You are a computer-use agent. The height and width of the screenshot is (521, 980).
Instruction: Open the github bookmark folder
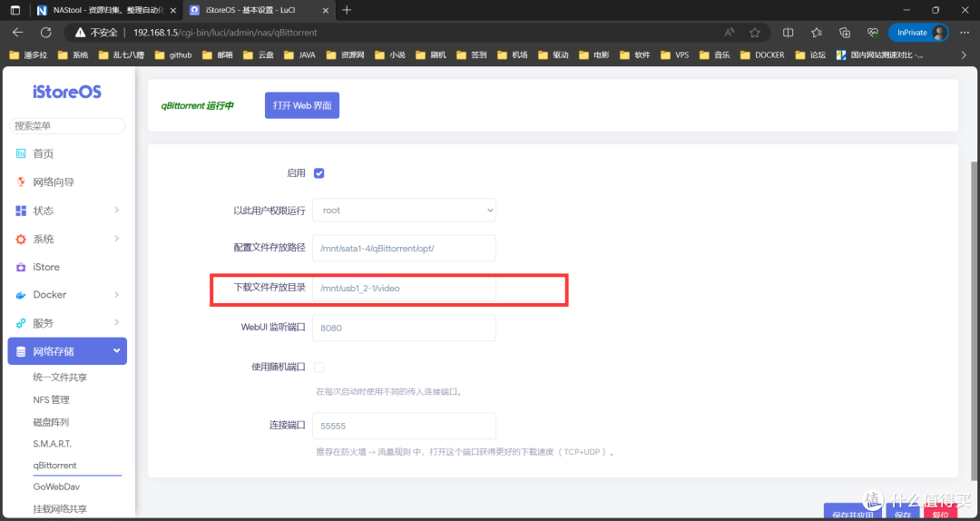(x=173, y=55)
